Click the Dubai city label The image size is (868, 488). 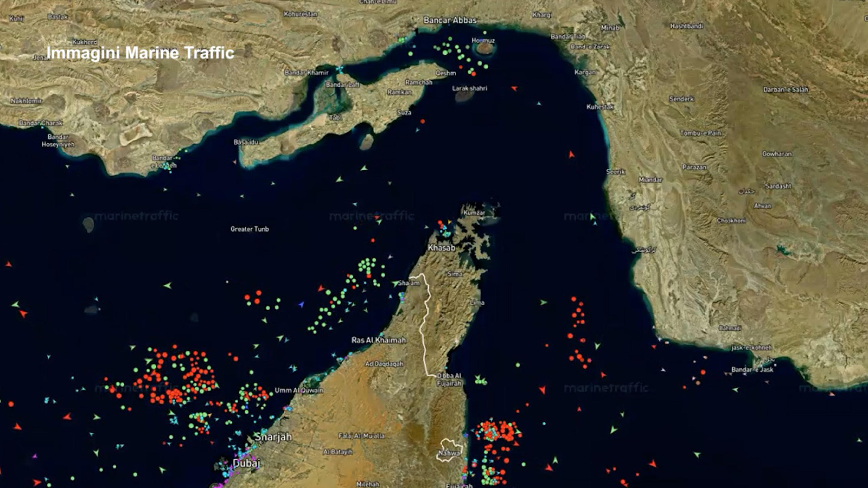pos(247,464)
